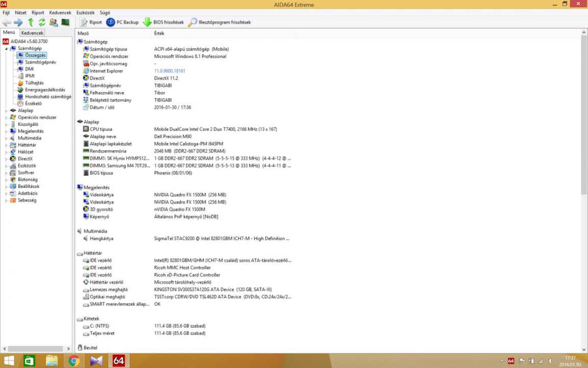This screenshot has width=588, height=368.
Task: Click the AIDA64 taskbar icon
Action: [x=118, y=361]
